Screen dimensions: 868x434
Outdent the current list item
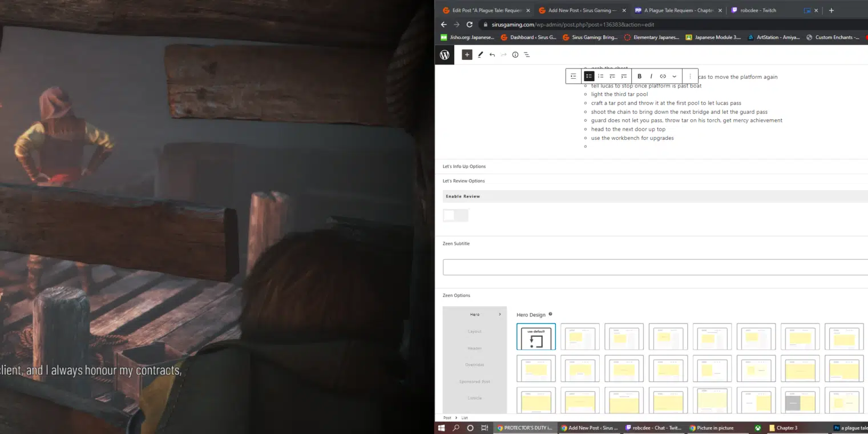pyautogui.click(x=612, y=76)
